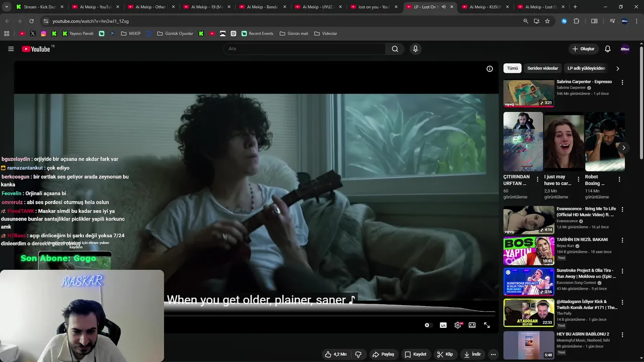Open player settings gear

click(458, 325)
